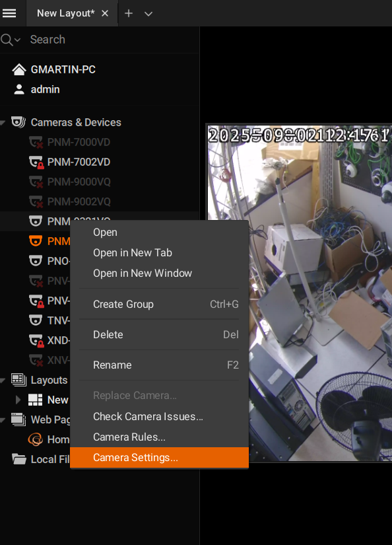The image size is (392, 545).
Task: Open Camera Rules... from context menu
Action: coord(159,437)
